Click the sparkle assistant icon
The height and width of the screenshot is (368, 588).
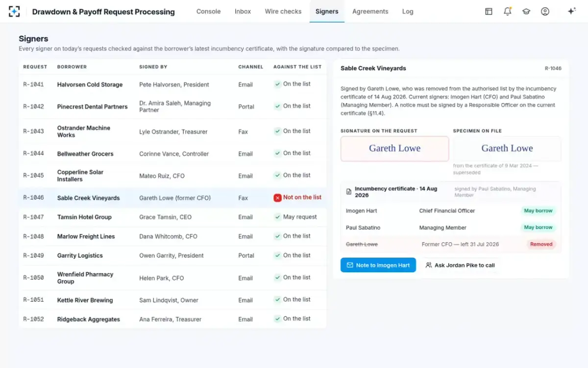(571, 11)
